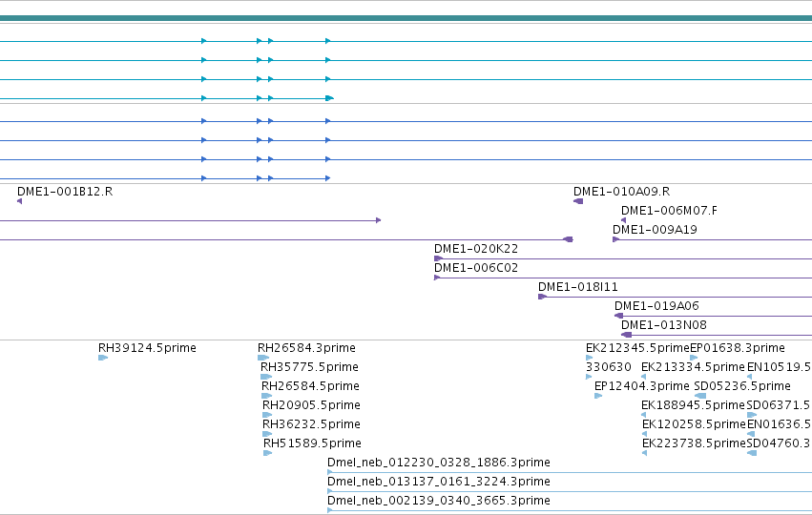Click the DME1-019A06 label
Viewport: 812px width, 515px height.
[656, 306]
